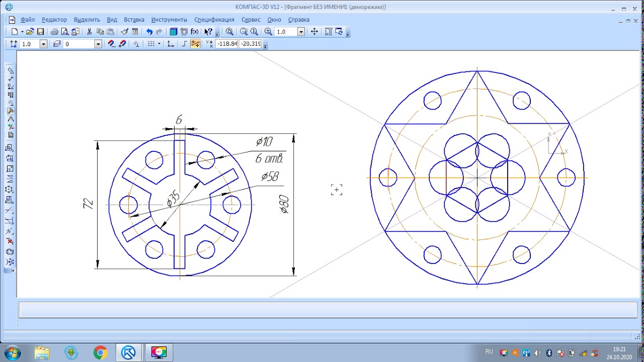The width and height of the screenshot is (644, 362).
Task: Open the Справка menu
Action: point(298,20)
